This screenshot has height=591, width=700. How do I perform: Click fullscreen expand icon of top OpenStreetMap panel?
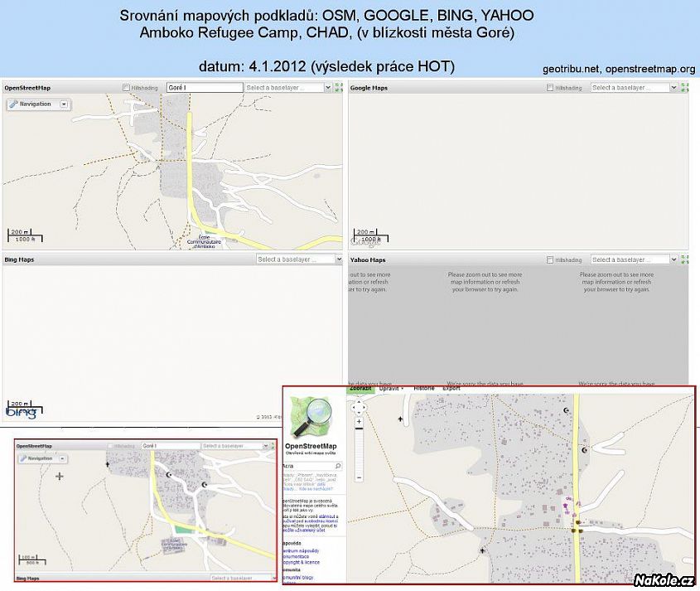(339, 88)
